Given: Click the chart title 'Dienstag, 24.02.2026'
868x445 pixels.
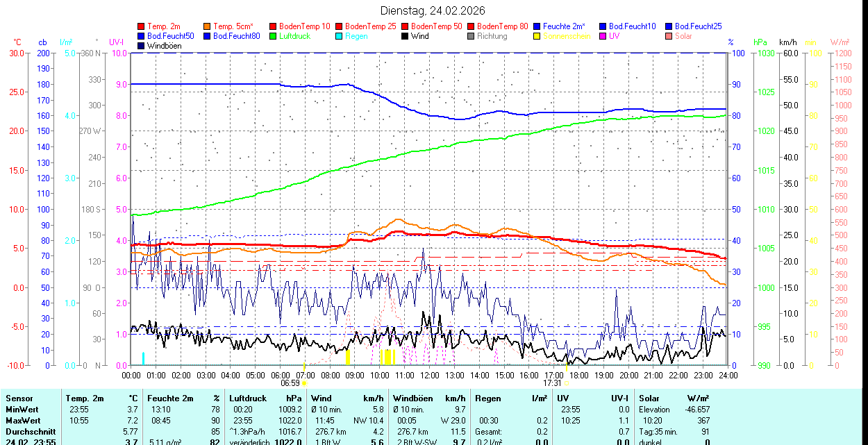Looking at the screenshot, I should click(433, 10).
